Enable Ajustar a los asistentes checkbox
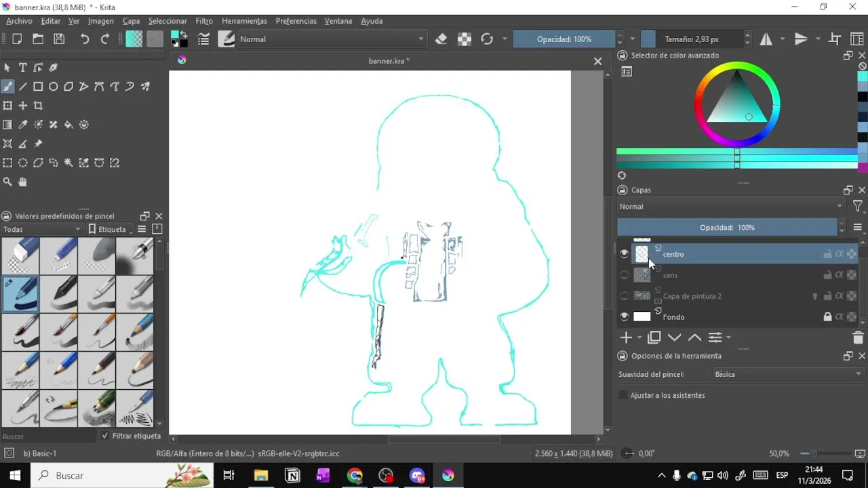This screenshot has width=868, height=488. [623, 395]
